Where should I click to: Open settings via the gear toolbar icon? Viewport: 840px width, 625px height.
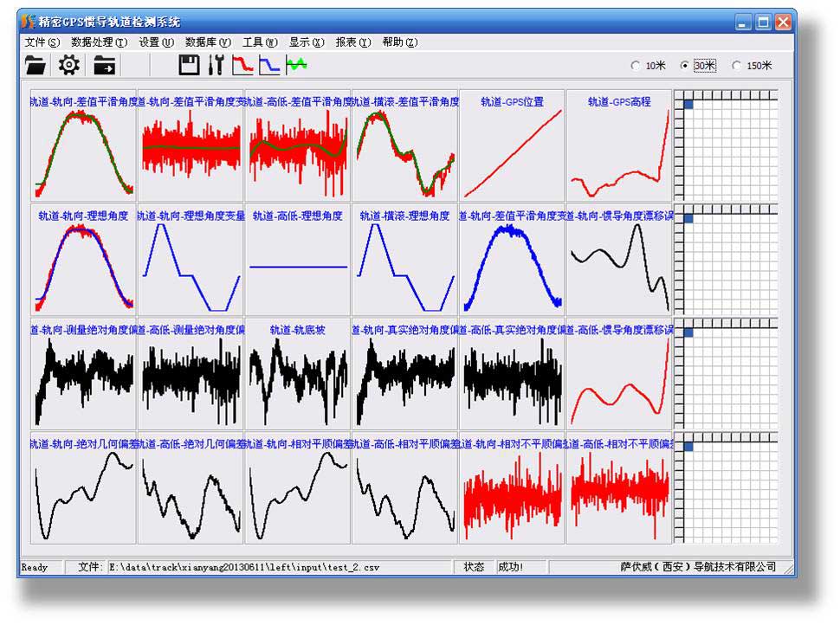click(69, 65)
